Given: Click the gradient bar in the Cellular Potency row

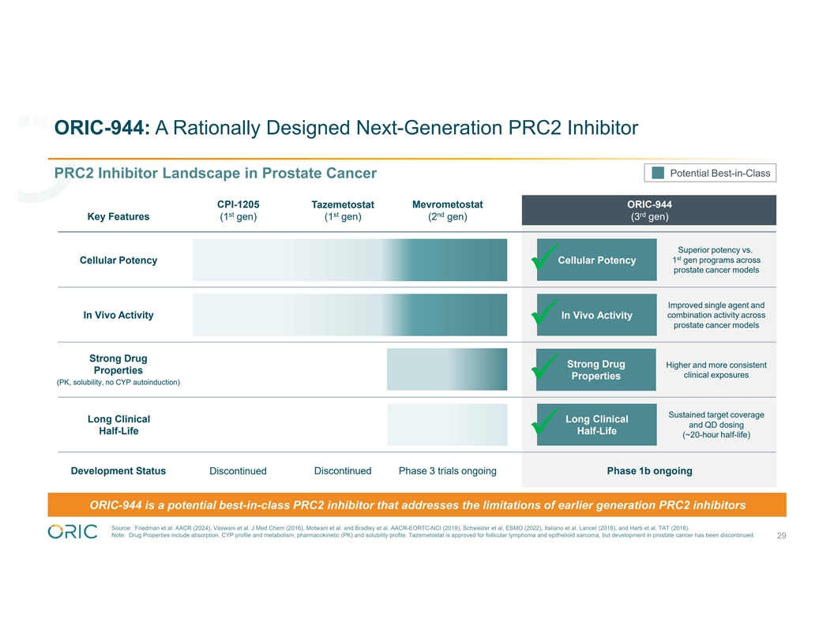Looking at the screenshot, I should click(350, 260).
